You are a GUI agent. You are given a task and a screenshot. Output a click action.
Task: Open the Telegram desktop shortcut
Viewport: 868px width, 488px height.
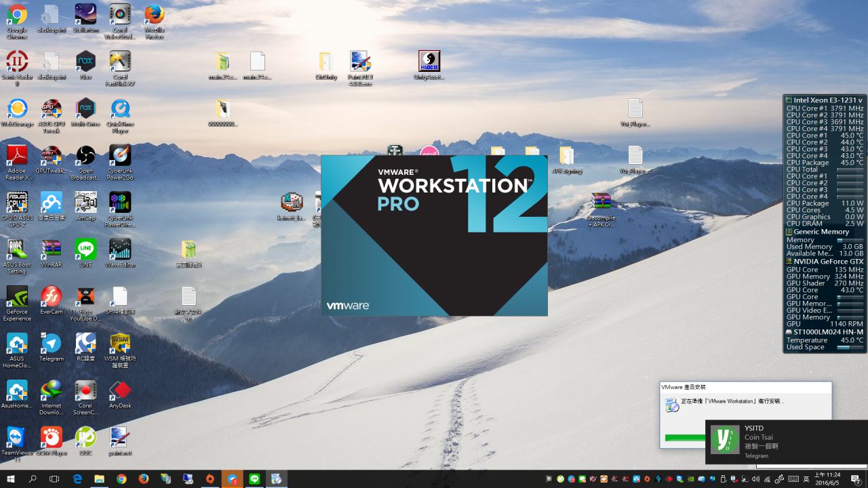[51, 345]
